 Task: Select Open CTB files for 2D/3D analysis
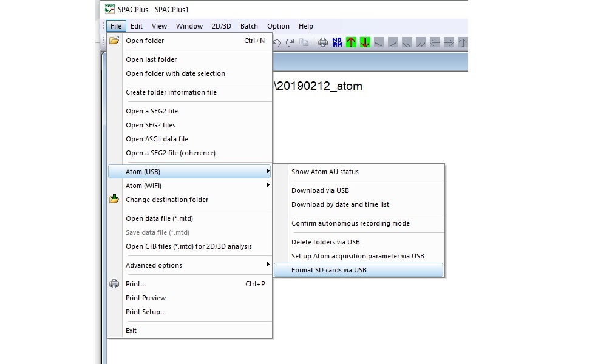pyautogui.click(x=189, y=246)
